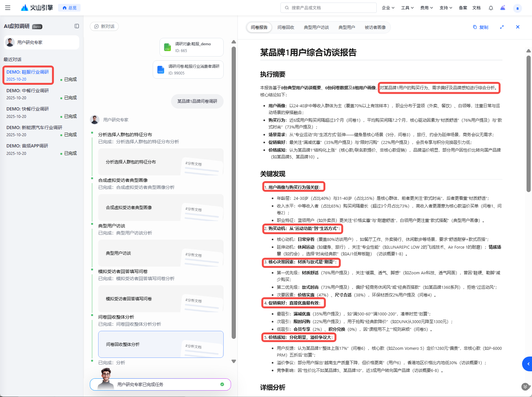The height and width of the screenshot is (397, 532).
Task: Click the 某品牌1品牌问卷调研 message bubble
Action: pyautogui.click(x=197, y=101)
